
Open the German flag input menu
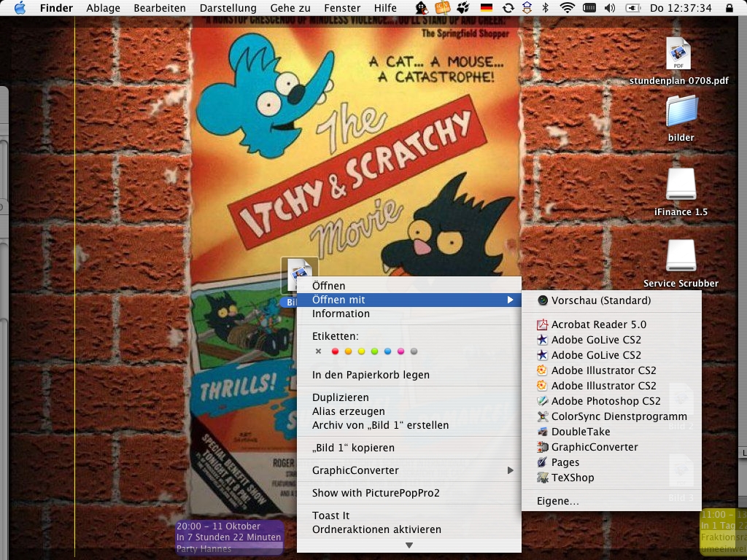coord(487,7)
